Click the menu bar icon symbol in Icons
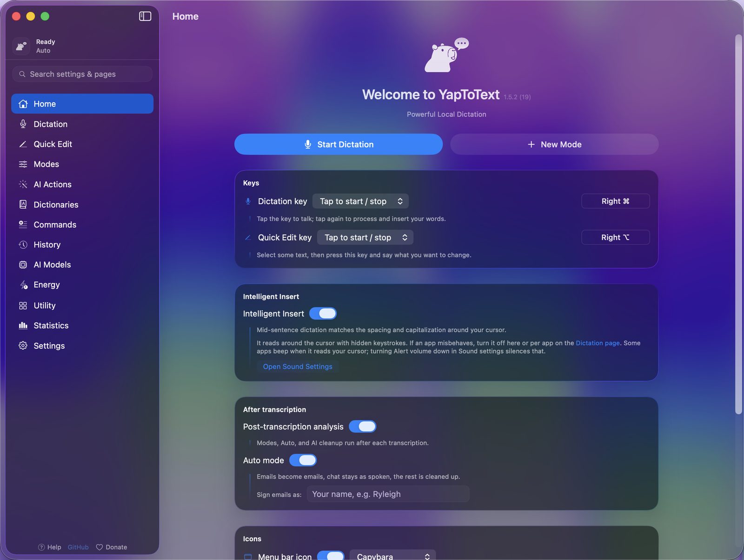 point(248,556)
